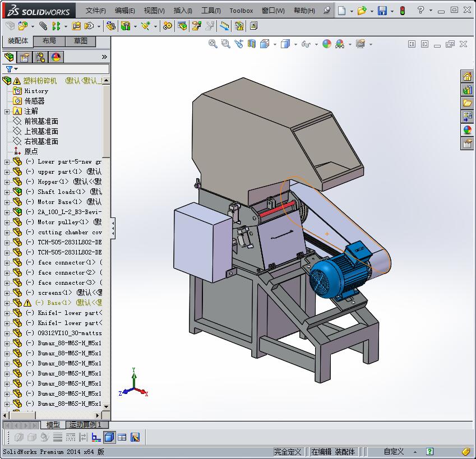
Task: Switch to the 布局 tab
Action: pos(49,41)
